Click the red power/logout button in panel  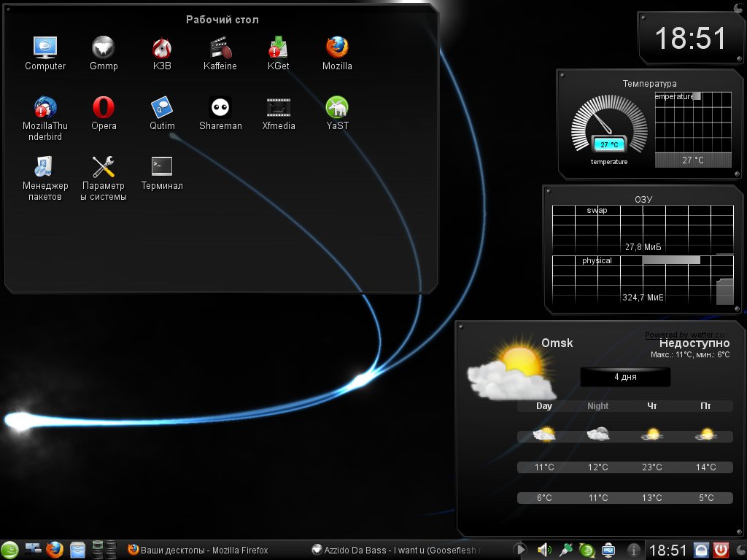pyautogui.click(x=721, y=550)
